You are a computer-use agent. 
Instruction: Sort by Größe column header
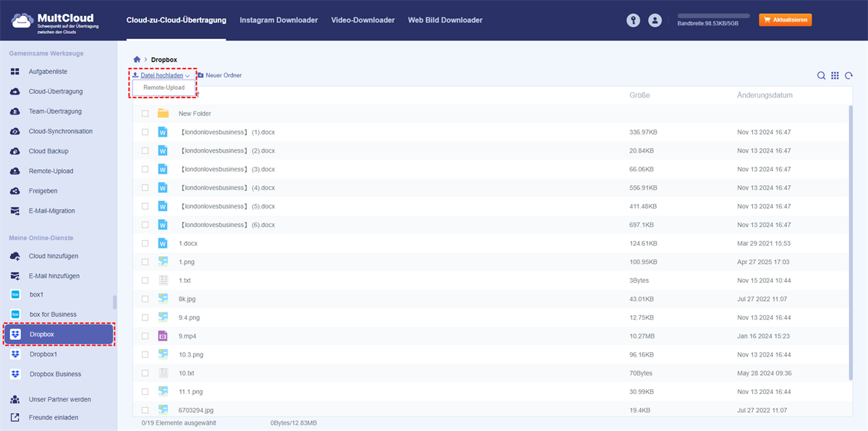point(639,95)
